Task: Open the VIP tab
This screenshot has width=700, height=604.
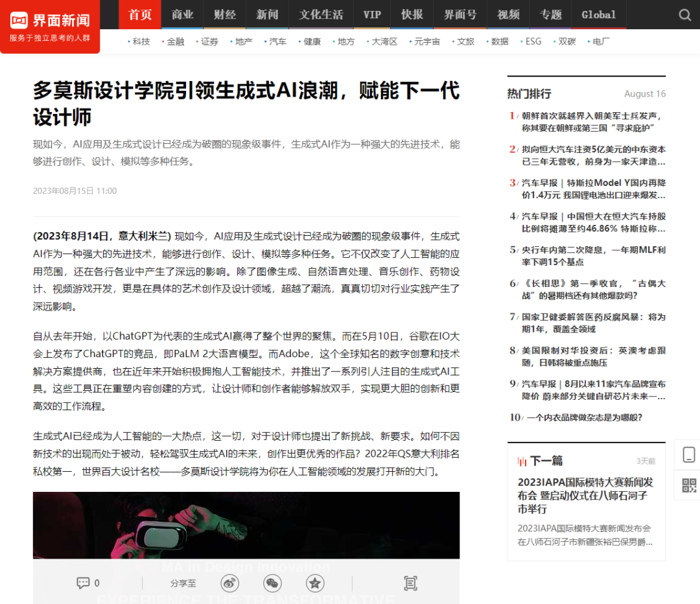Action: point(372,15)
